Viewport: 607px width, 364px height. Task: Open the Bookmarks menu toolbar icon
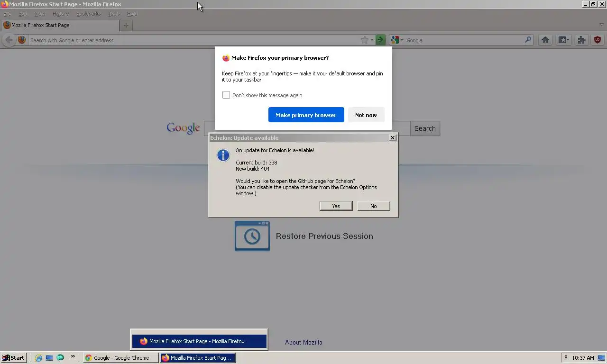(563, 40)
